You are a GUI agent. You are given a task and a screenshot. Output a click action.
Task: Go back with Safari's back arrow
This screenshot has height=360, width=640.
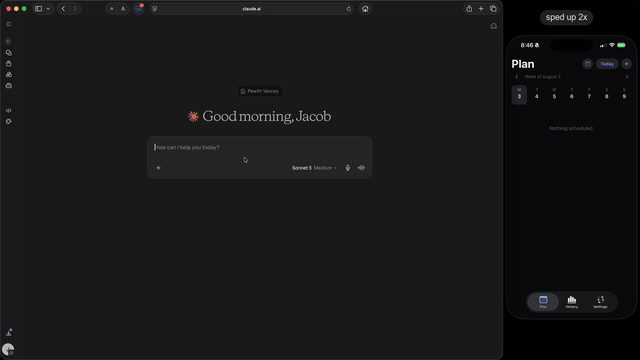tap(63, 9)
